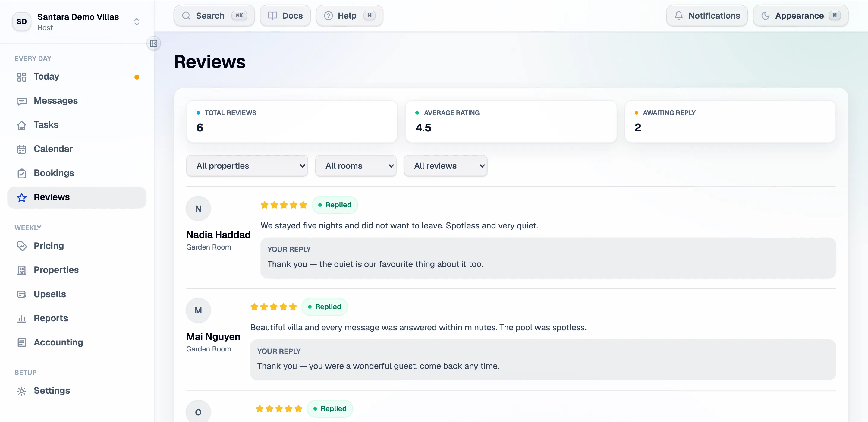The width and height of the screenshot is (868, 422).
Task: Click the Nadia Haddad guest name
Action: pyautogui.click(x=218, y=235)
